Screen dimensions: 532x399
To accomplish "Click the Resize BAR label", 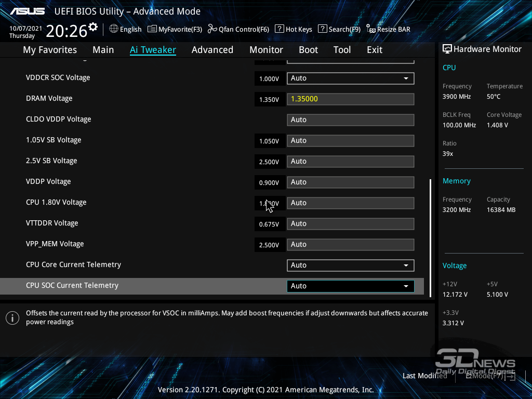I will point(394,30).
